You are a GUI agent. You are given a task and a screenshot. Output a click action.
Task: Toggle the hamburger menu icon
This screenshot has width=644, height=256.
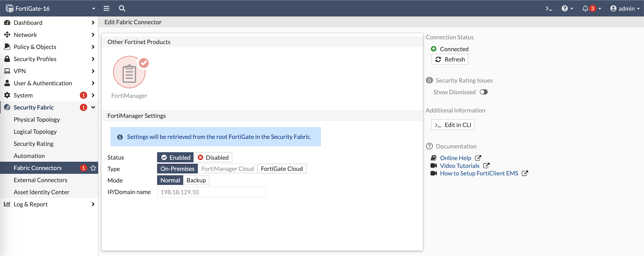tap(106, 8)
